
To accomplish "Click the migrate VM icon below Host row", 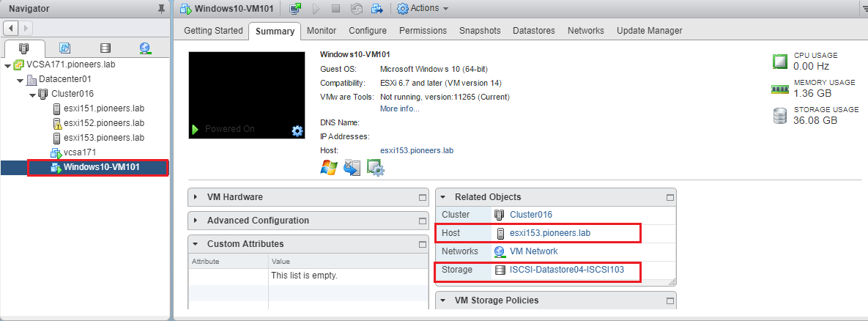I will (x=352, y=167).
